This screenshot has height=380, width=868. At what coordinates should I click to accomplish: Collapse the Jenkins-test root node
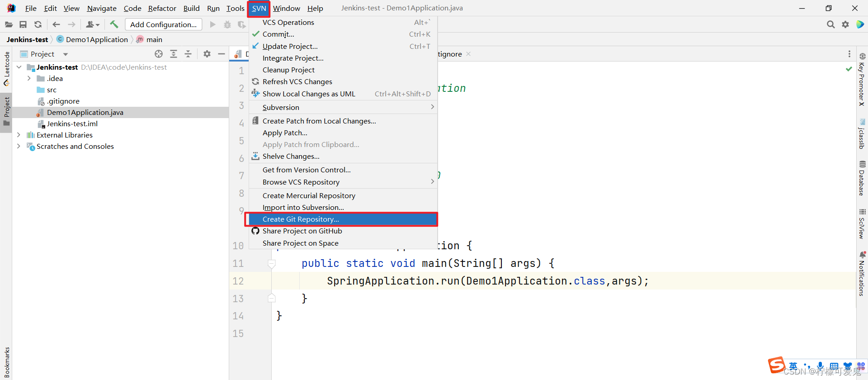point(19,67)
